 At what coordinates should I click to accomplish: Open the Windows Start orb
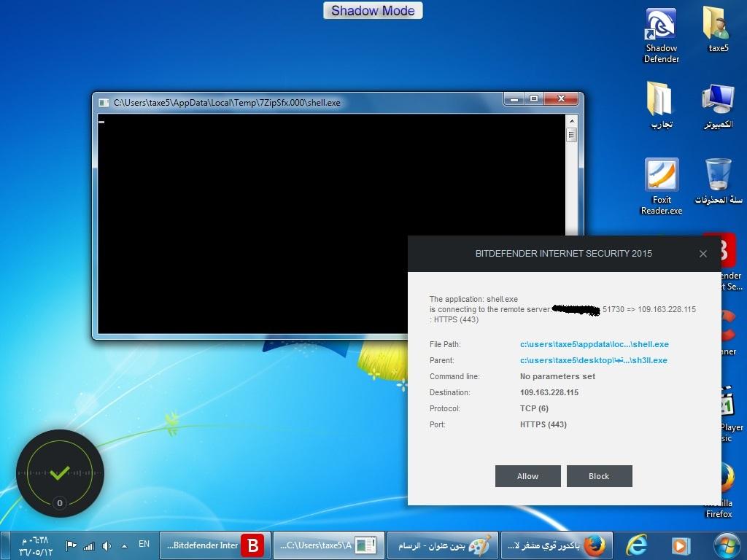[727, 545]
